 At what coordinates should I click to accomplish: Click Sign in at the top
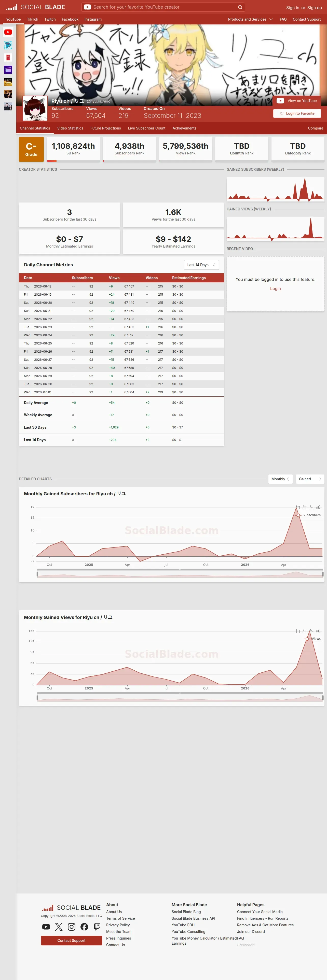tap(292, 8)
